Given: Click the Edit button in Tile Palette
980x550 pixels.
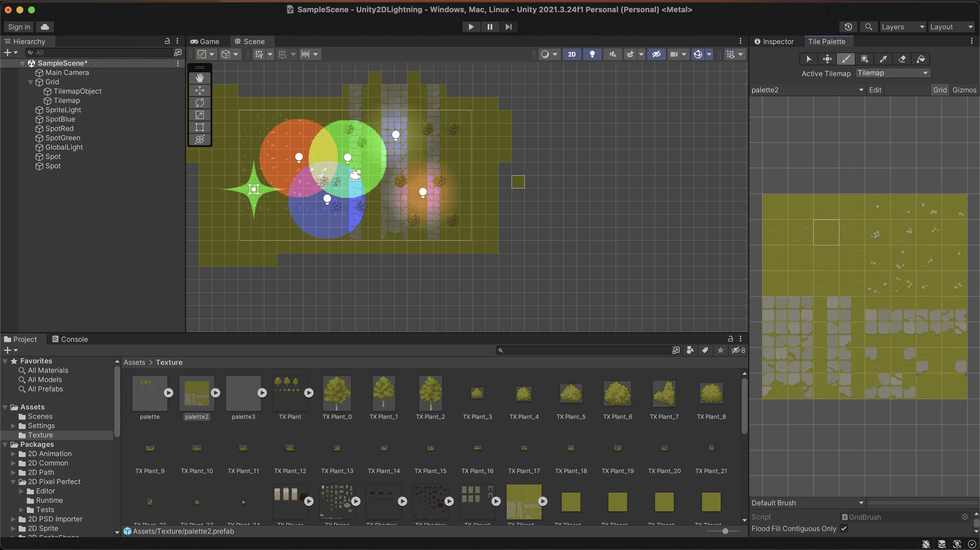Looking at the screenshot, I should click(x=875, y=90).
